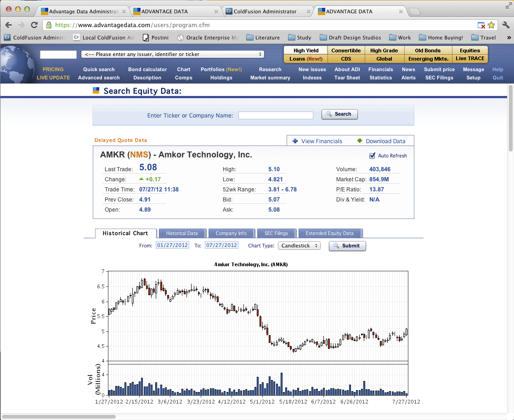
Task: Open the Market summary menu link
Action: click(x=270, y=78)
